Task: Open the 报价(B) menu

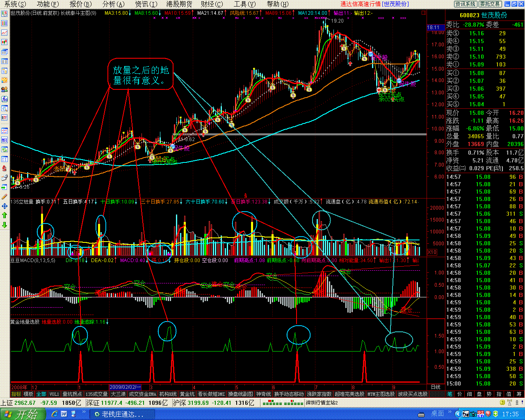Action: (x=81, y=4)
